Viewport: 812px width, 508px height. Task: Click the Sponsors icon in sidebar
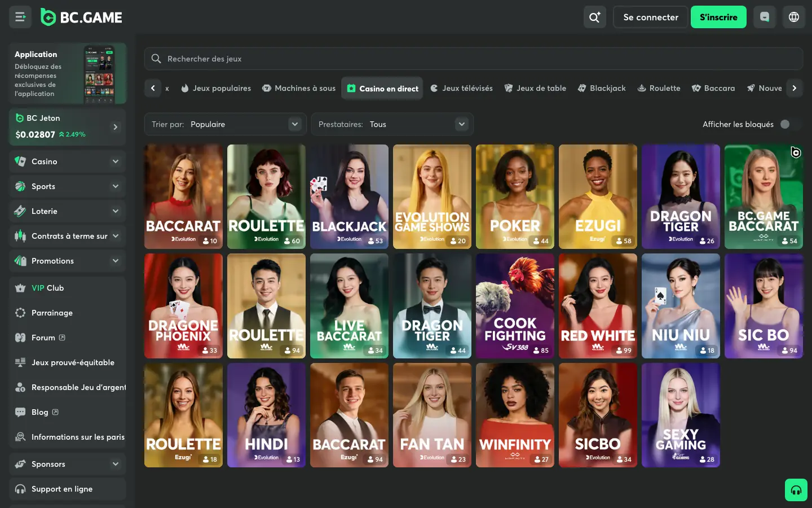(x=20, y=464)
